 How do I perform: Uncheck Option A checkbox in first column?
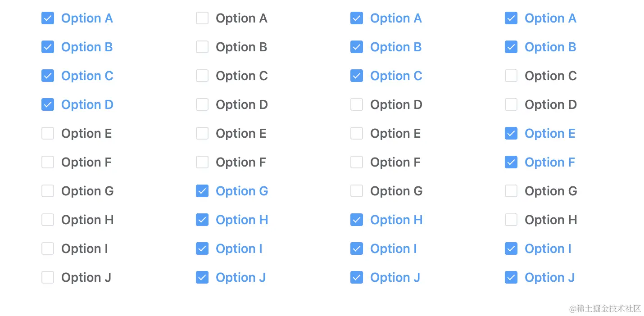point(48,18)
